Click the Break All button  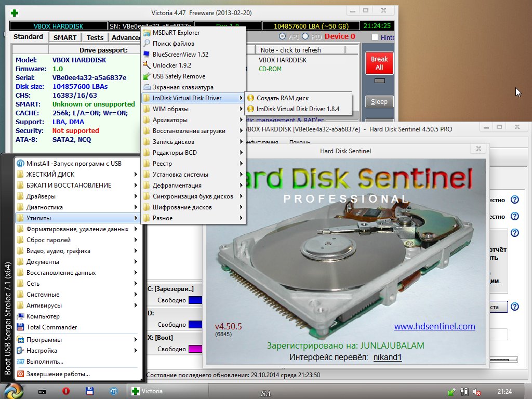[379, 63]
